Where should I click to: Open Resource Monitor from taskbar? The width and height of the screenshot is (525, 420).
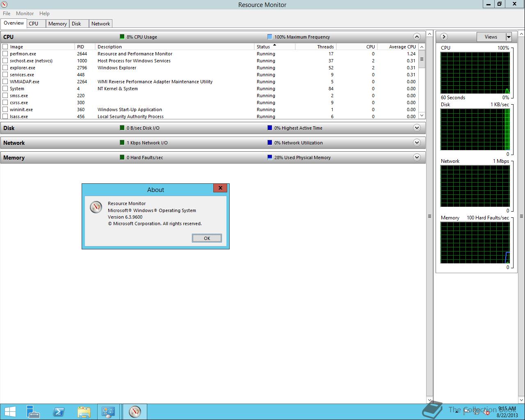(x=135, y=412)
